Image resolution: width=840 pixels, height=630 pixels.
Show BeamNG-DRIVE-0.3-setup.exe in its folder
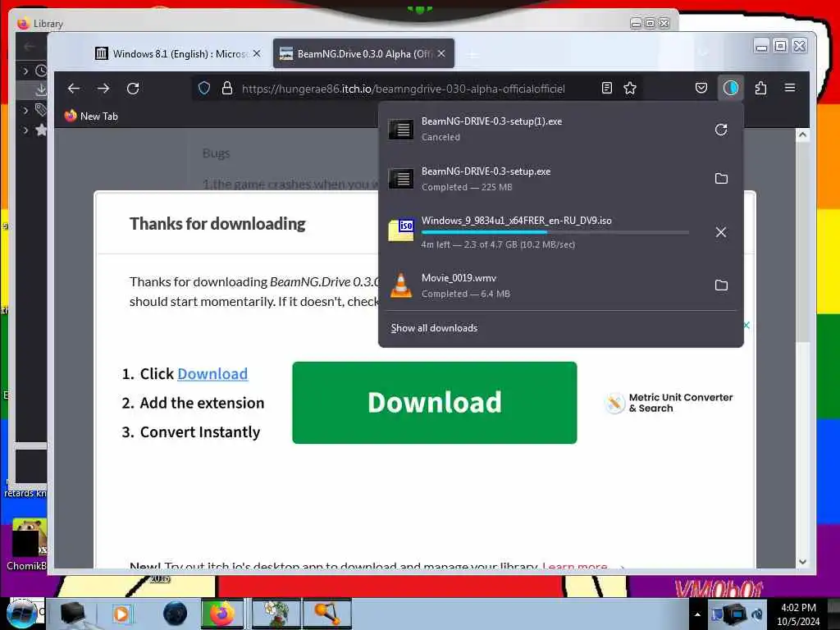[x=722, y=178]
